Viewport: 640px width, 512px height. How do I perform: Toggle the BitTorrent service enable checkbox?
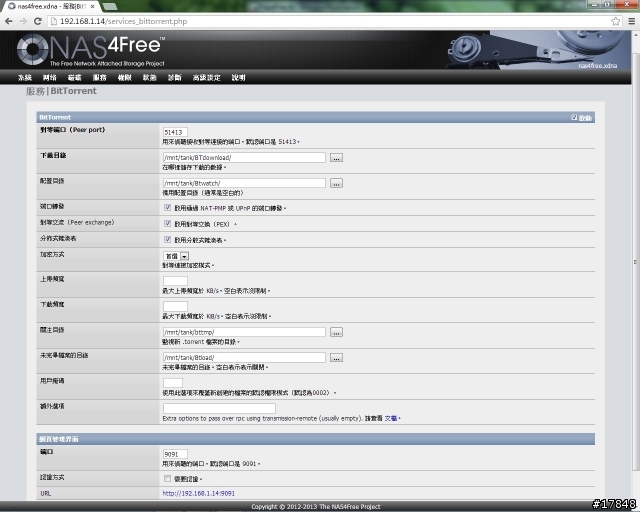(574, 118)
